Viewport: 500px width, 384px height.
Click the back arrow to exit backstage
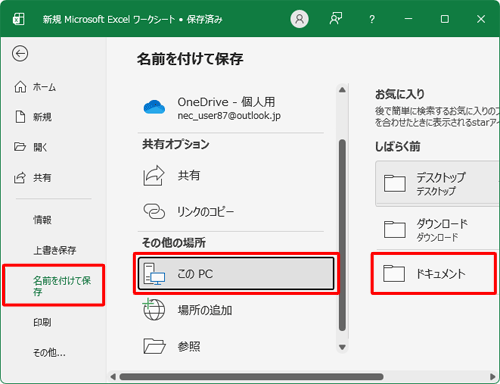click(20, 54)
